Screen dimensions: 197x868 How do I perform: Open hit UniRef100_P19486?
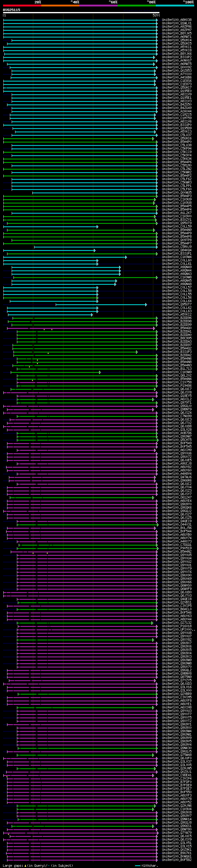click(x=177, y=386)
